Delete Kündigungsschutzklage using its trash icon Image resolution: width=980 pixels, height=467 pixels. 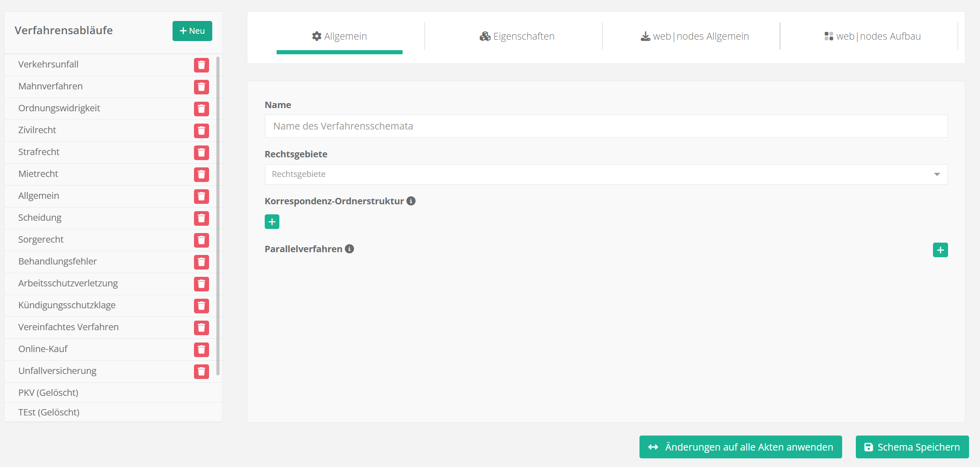pyautogui.click(x=201, y=306)
